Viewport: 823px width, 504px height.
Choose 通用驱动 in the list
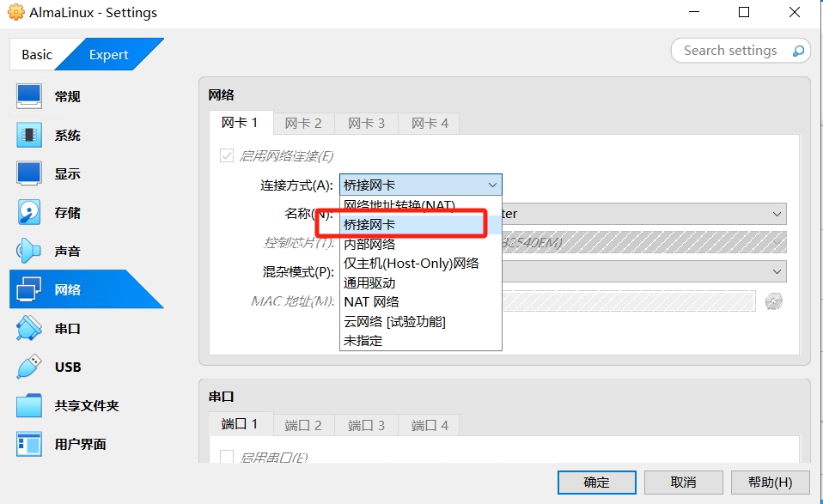[420, 282]
